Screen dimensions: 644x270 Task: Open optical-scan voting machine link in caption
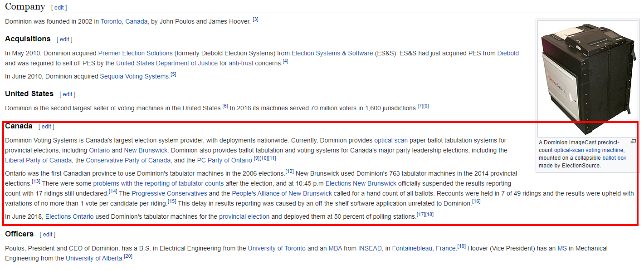click(x=589, y=150)
